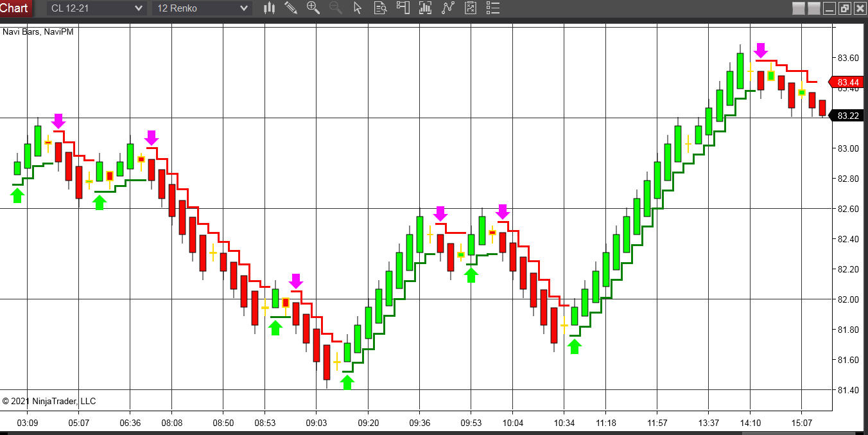Toggle the first grey link button
868x435 pixels.
tap(798, 8)
